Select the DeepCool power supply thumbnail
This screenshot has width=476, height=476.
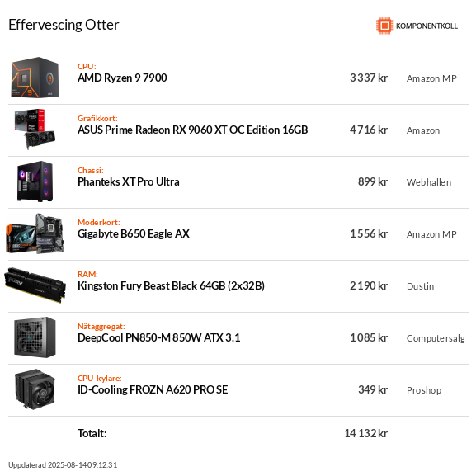pyautogui.click(x=35, y=337)
